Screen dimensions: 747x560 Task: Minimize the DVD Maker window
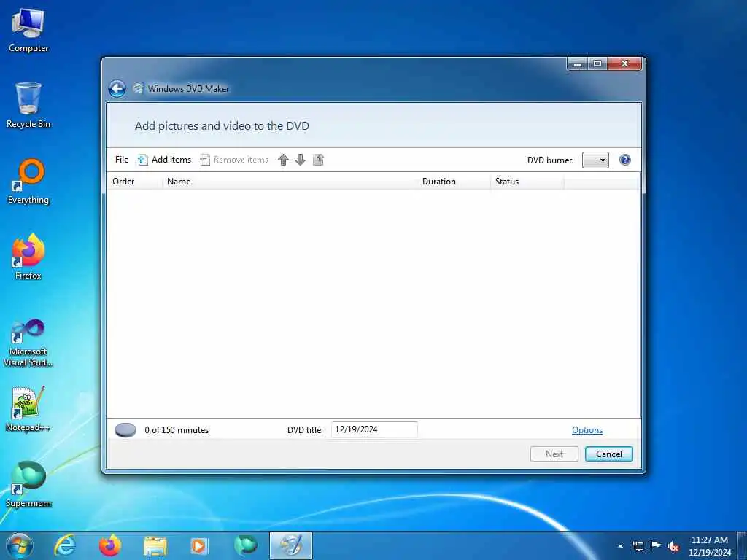(x=578, y=63)
